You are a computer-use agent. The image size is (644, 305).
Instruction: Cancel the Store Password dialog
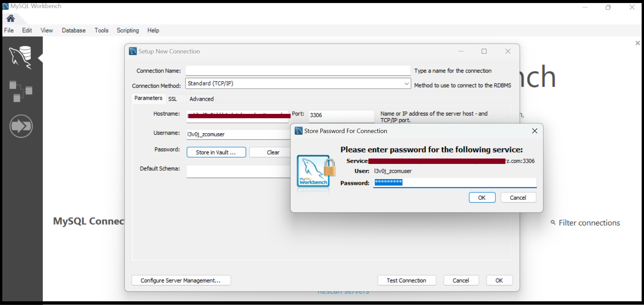pos(518,198)
